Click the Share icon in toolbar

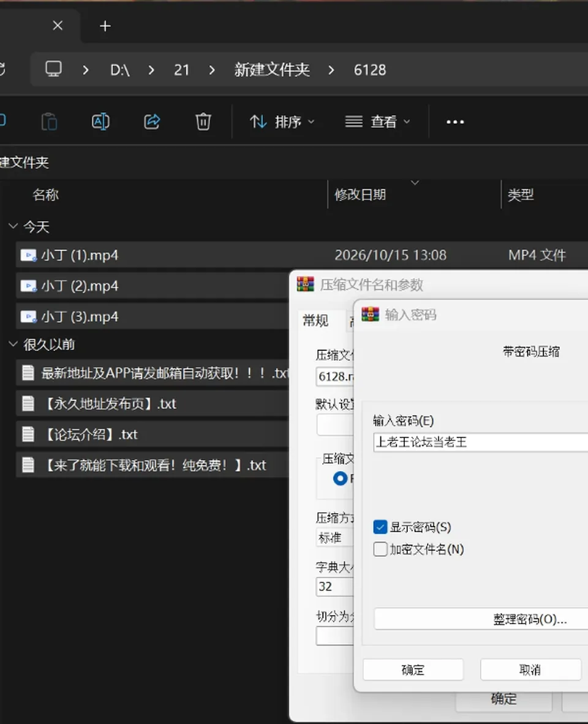[x=152, y=121]
